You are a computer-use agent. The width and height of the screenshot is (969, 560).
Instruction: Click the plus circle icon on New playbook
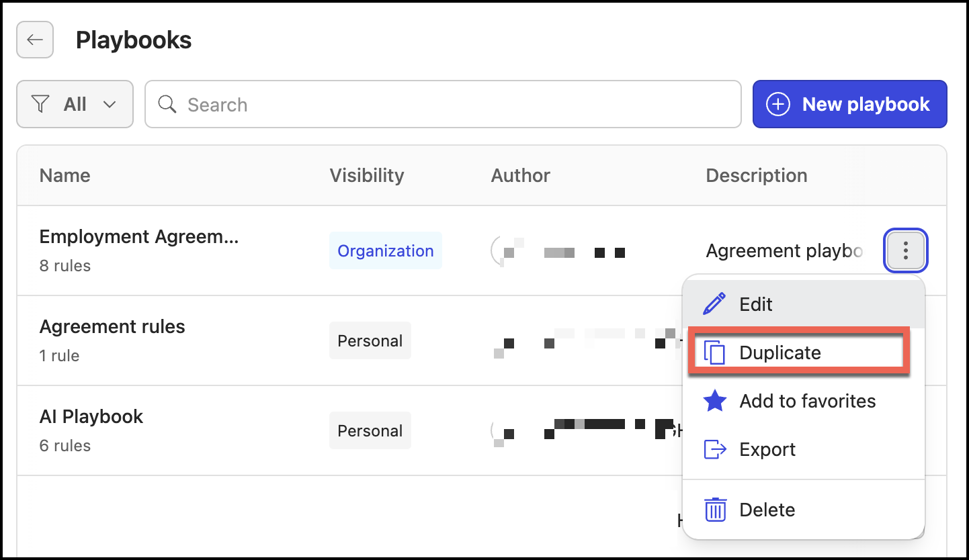pyautogui.click(x=778, y=105)
